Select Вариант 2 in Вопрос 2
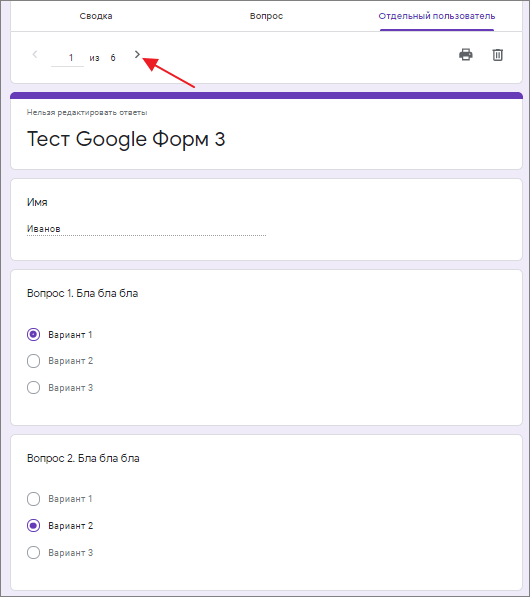Screen dimensions: 530x597 point(34,526)
